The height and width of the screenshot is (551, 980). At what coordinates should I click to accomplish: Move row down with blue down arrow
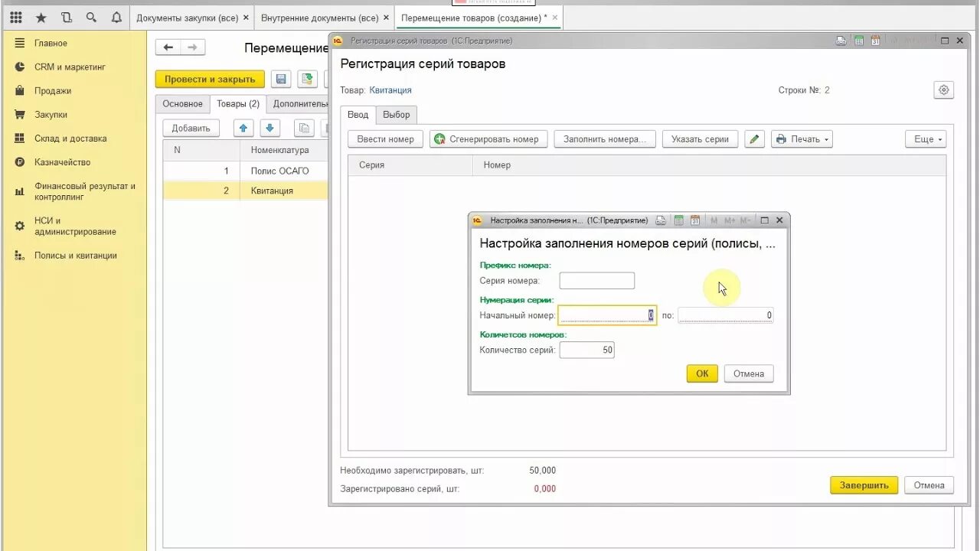click(x=270, y=128)
